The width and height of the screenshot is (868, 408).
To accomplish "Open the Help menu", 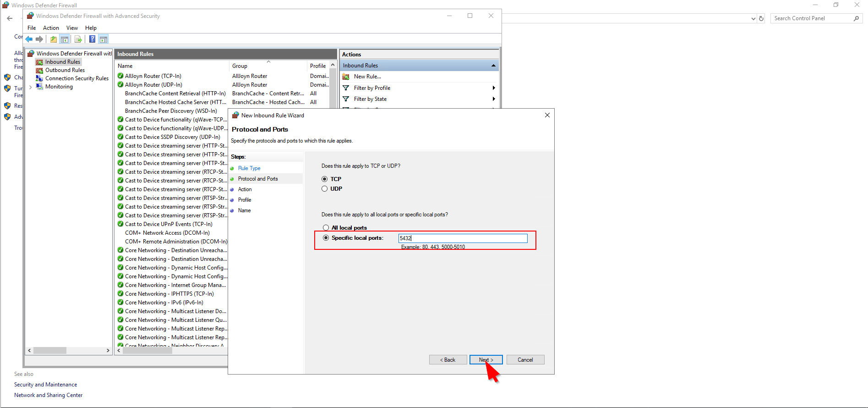I will (x=91, y=28).
